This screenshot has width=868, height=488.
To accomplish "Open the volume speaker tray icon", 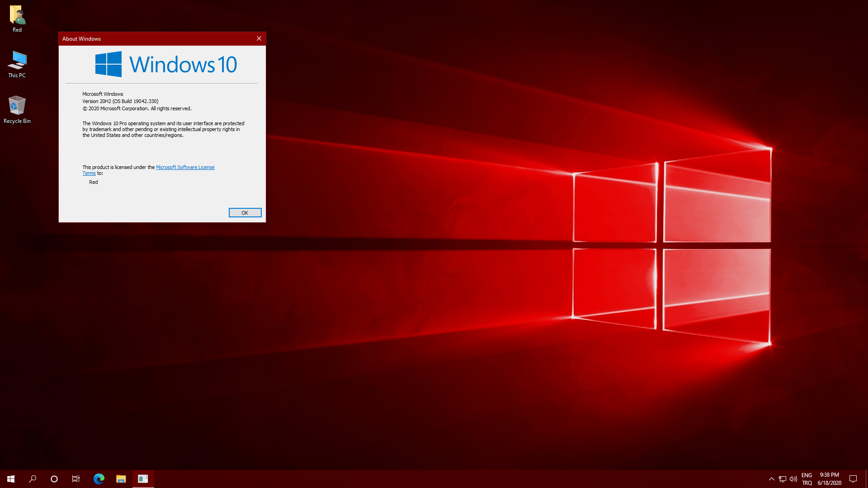I will [793, 479].
